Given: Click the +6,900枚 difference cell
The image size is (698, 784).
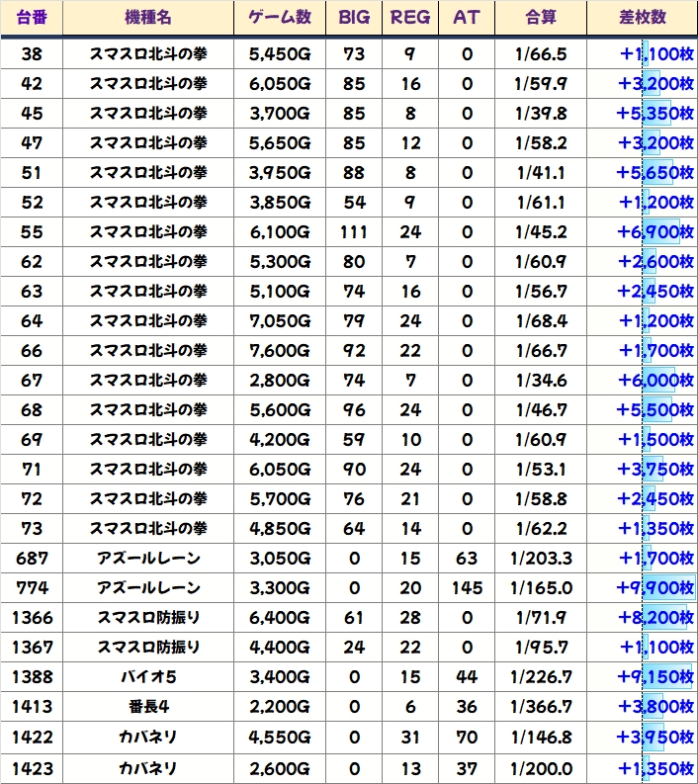Looking at the screenshot, I should (642, 232).
